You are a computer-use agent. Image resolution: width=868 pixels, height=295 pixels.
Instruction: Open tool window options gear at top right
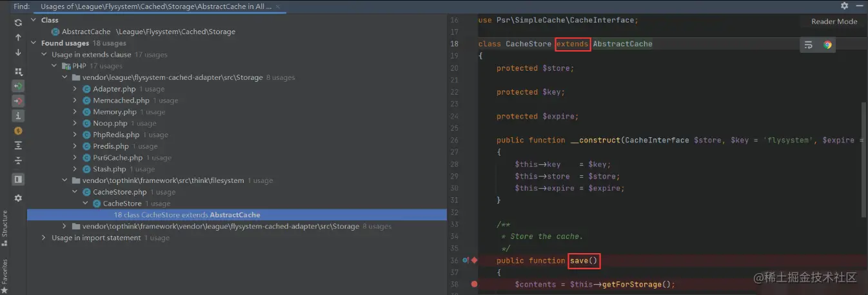[x=844, y=6]
